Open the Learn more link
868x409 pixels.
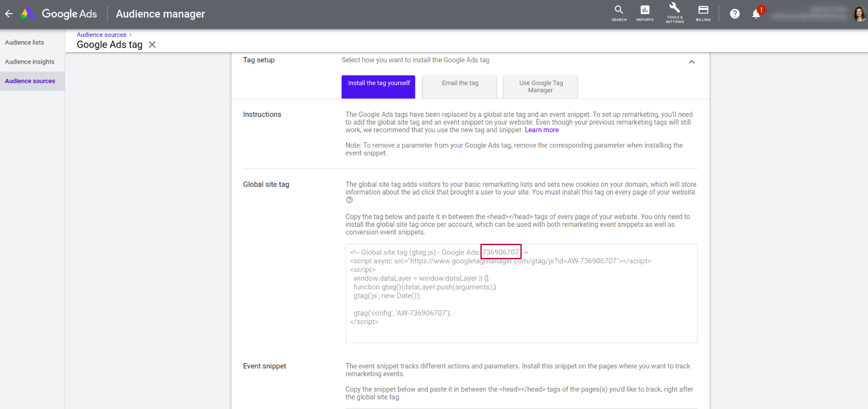542,130
